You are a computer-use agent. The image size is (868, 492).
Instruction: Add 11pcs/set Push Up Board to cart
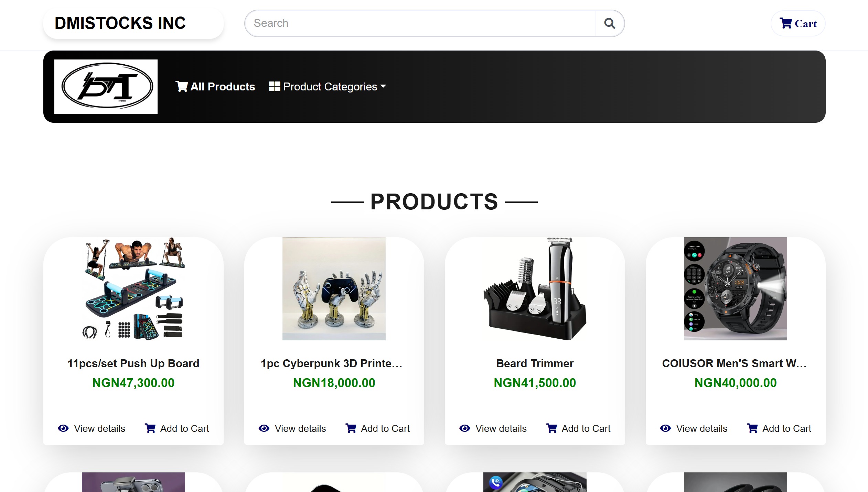click(184, 428)
